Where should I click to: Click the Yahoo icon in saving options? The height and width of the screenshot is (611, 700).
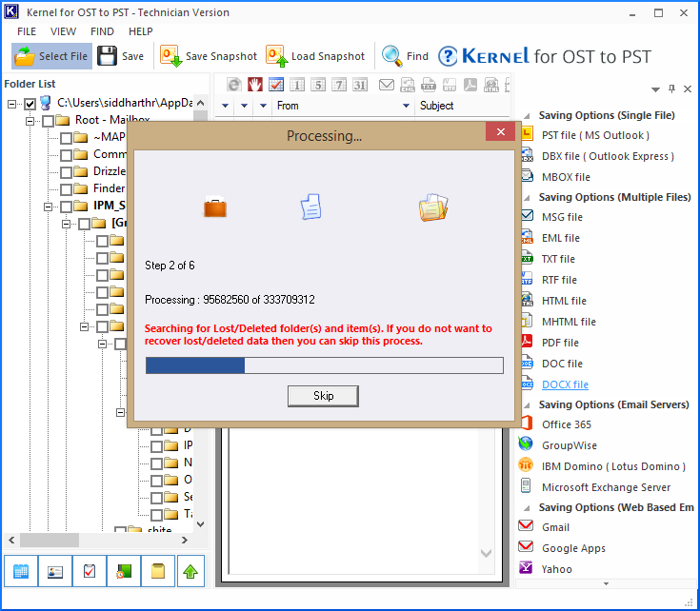(526, 567)
